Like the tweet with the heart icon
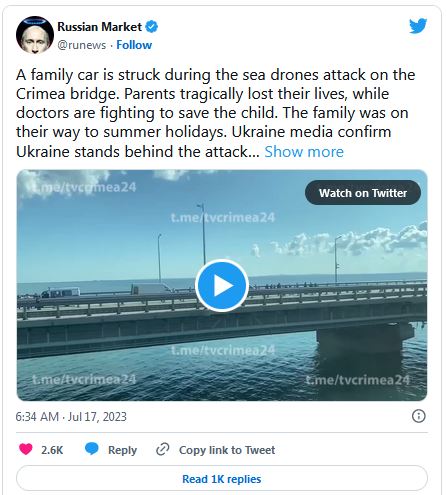The image size is (447, 495). [x=26, y=449]
